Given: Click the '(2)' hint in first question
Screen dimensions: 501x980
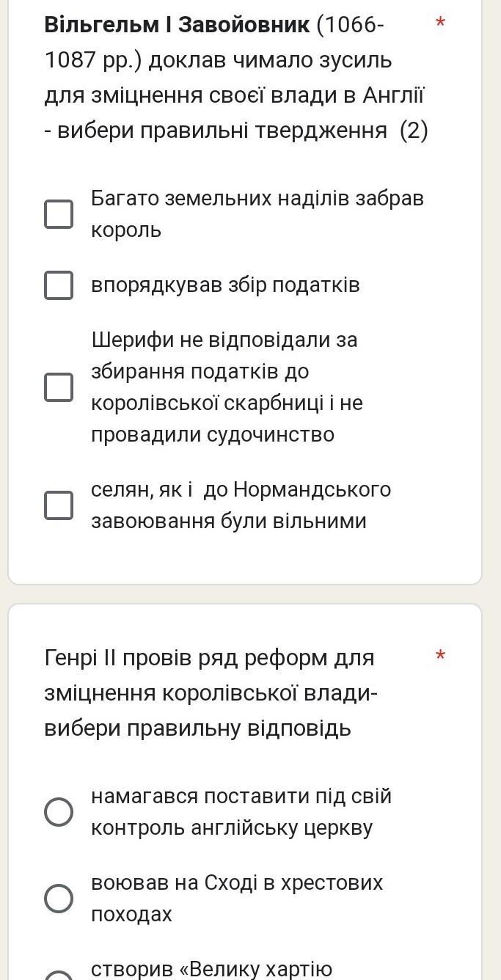Looking at the screenshot, I should click(414, 131).
